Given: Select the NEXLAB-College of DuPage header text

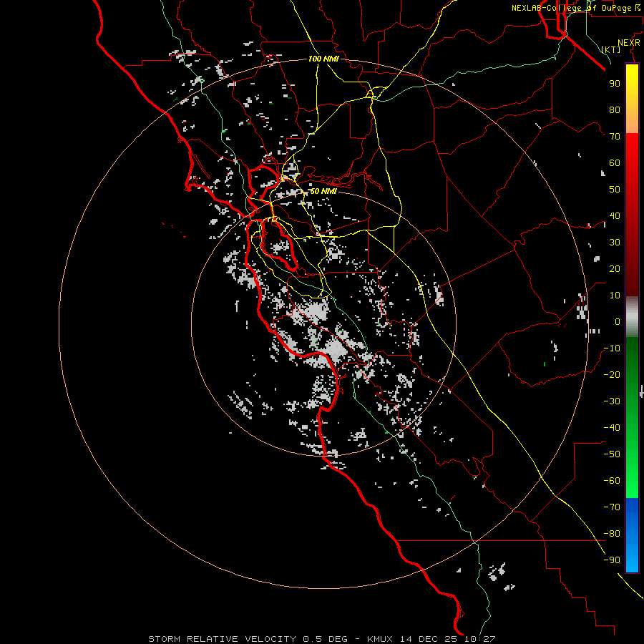Looking at the screenshot, I should [x=575, y=8].
